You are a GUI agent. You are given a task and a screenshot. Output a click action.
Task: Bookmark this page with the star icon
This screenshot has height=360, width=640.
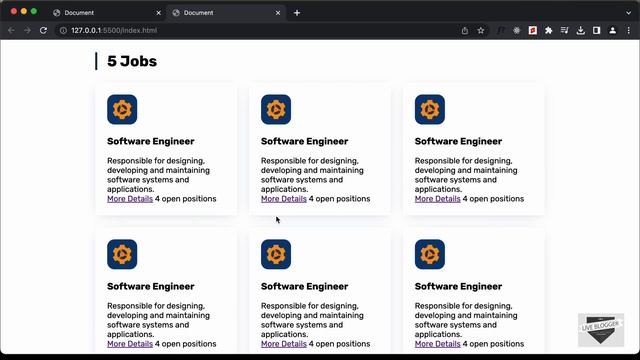click(481, 31)
